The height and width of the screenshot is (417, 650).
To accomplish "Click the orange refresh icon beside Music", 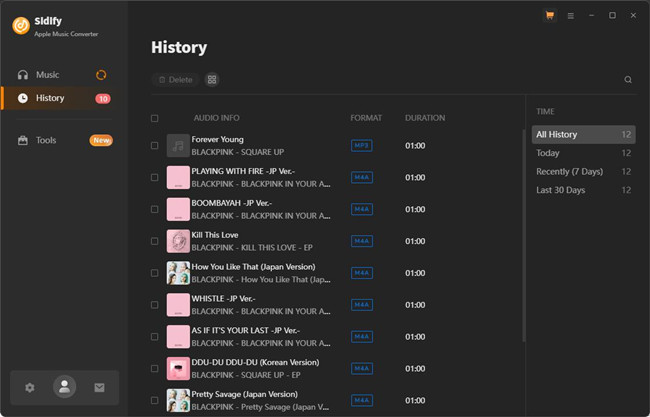I will pos(101,75).
